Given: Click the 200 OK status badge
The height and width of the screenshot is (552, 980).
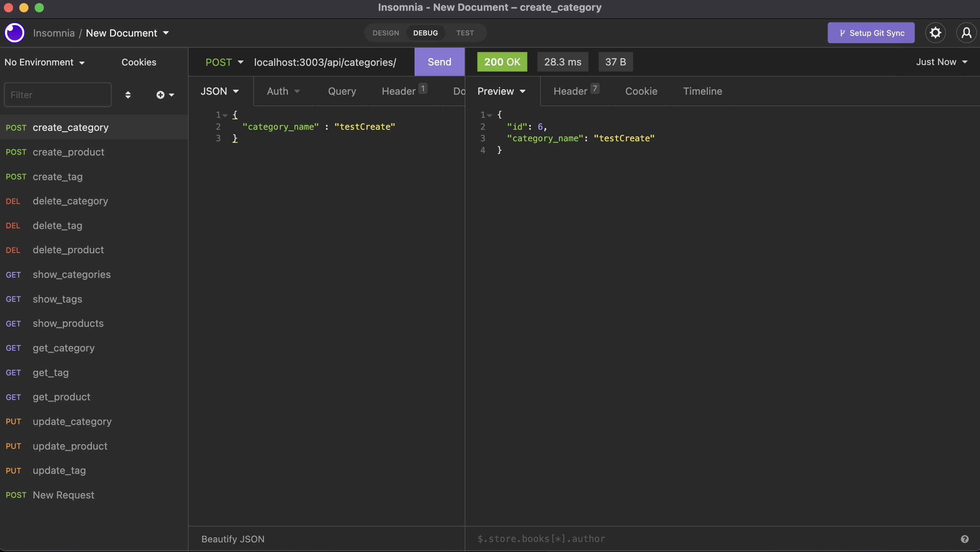Looking at the screenshot, I should click(502, 62).
